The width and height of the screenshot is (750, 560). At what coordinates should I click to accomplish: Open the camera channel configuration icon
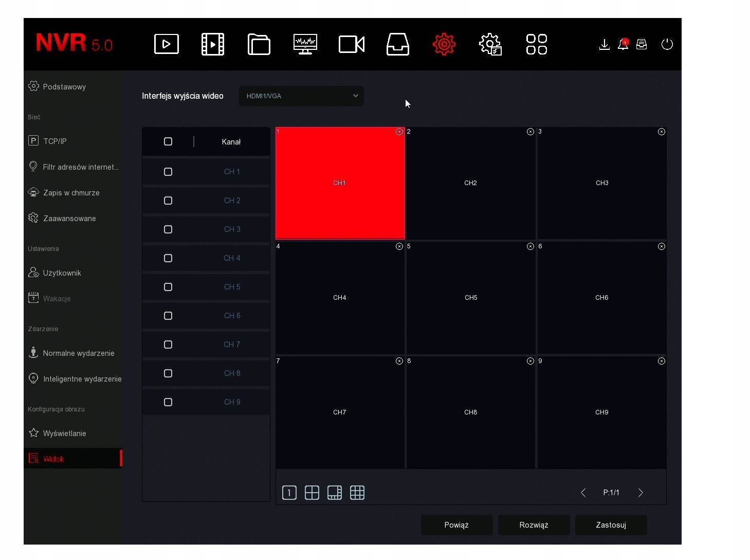(352, 44)
